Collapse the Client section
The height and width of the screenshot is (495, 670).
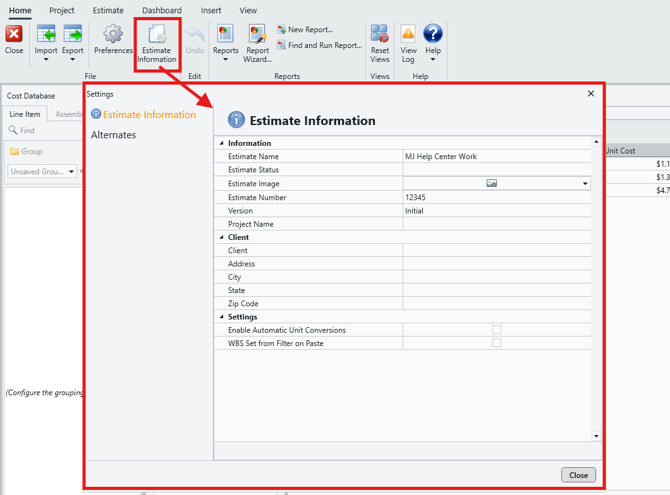pyautogui.click(x=222, y=238)
